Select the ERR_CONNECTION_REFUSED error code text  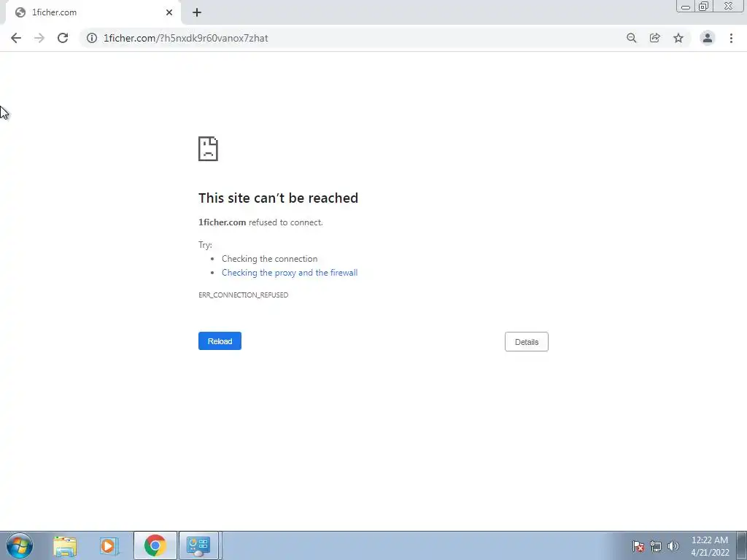tap(243, 295)
